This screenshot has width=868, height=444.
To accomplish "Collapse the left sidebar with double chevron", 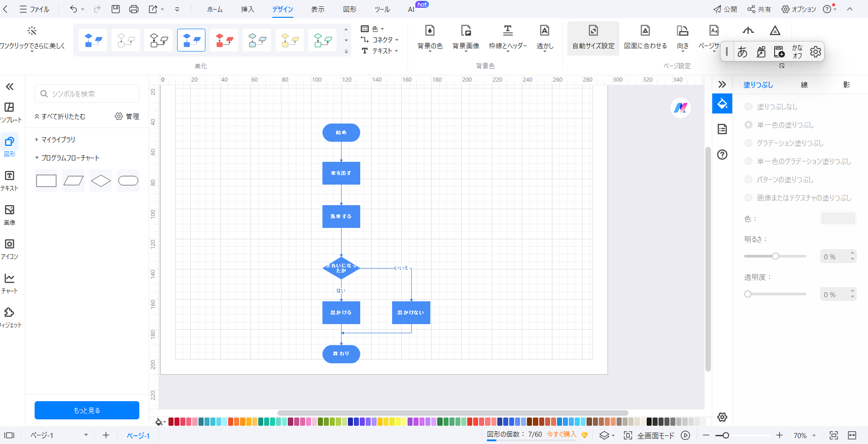I will click(10, 87).
